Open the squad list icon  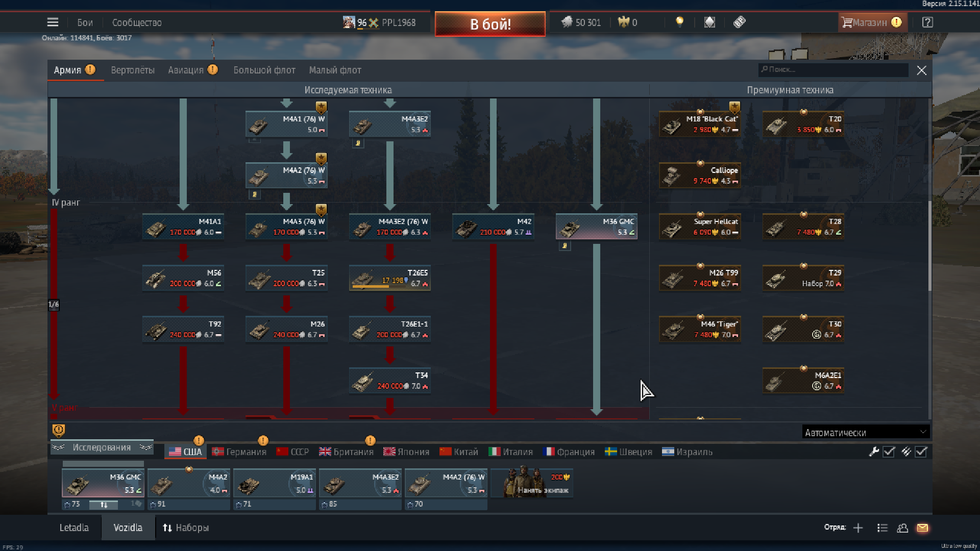883,528
